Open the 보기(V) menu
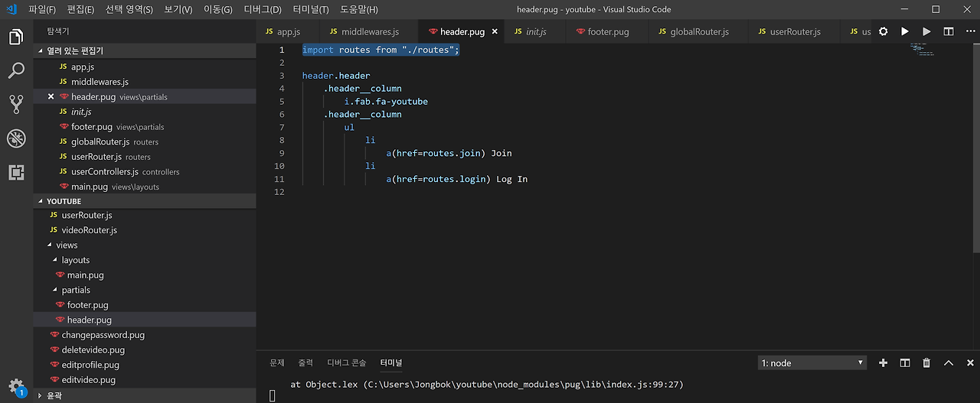The image size is (980, 403). click(178, 9)
